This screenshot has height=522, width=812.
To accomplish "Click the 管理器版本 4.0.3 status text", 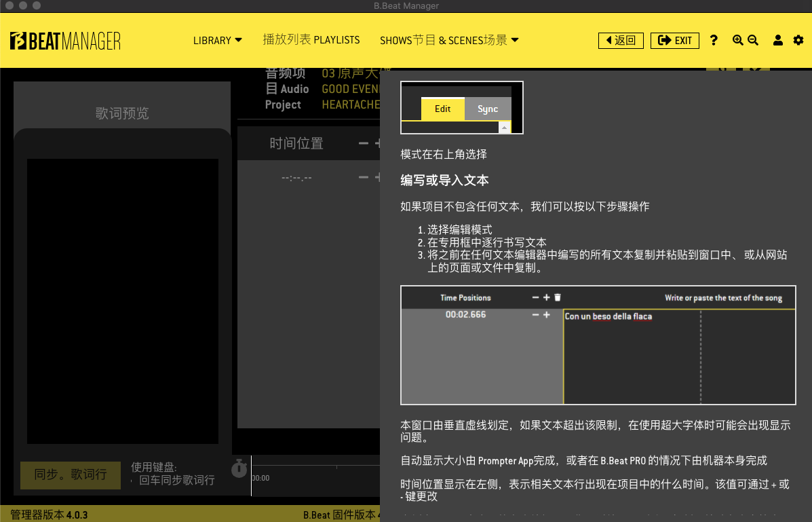I will tap(50, 515).
